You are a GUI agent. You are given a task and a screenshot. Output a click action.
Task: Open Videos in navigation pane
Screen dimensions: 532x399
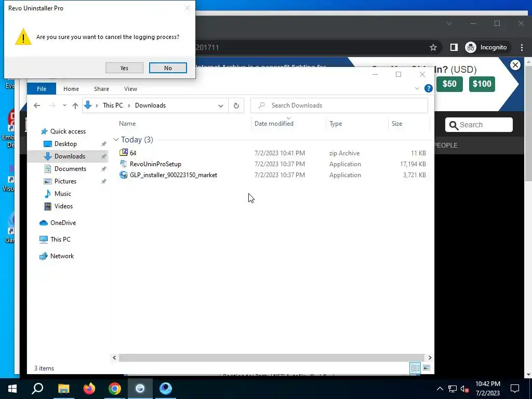pos(63,206)
